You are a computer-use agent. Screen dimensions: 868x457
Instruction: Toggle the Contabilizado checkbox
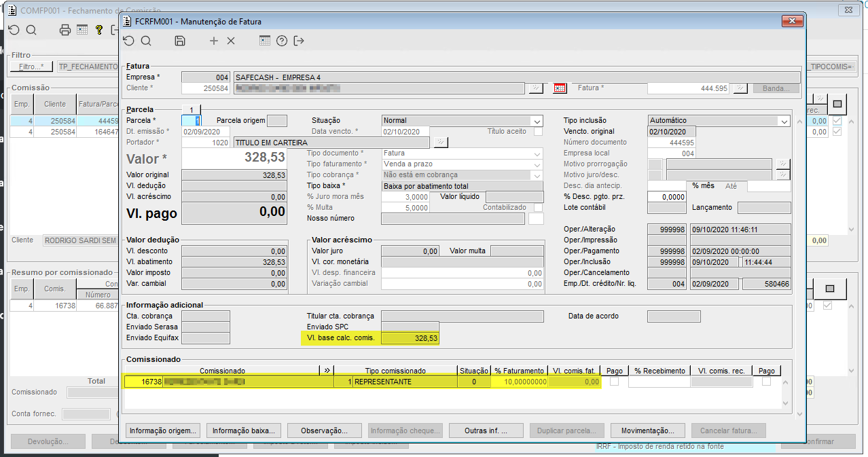tap(538, 208)
